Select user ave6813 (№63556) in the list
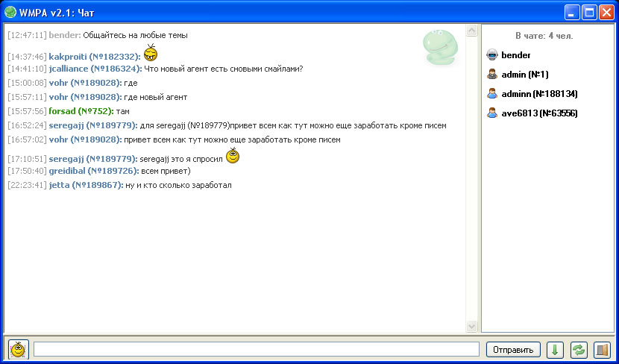The height and width of the screenshot is (364, 619). [539, 113]
